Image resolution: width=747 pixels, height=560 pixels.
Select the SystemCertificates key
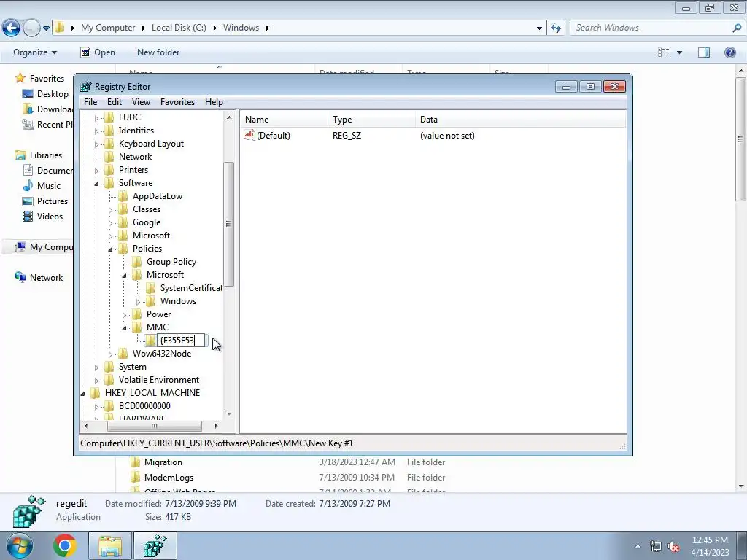[191, 287]
